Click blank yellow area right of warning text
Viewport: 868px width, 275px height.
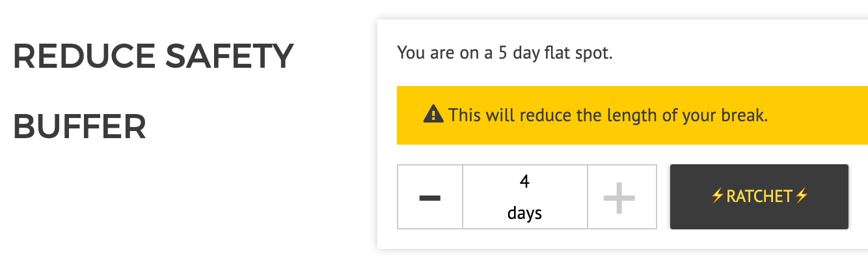tap(820, 115)
